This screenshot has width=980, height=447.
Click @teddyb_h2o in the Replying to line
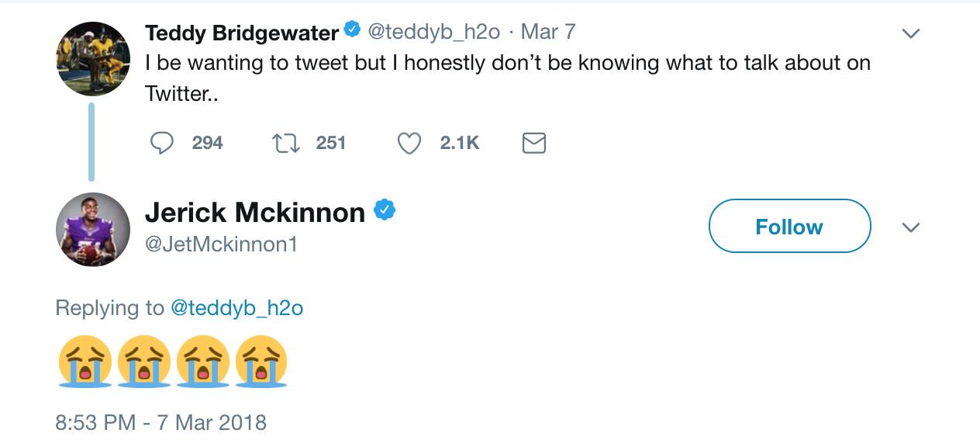(x=236, y=308)
